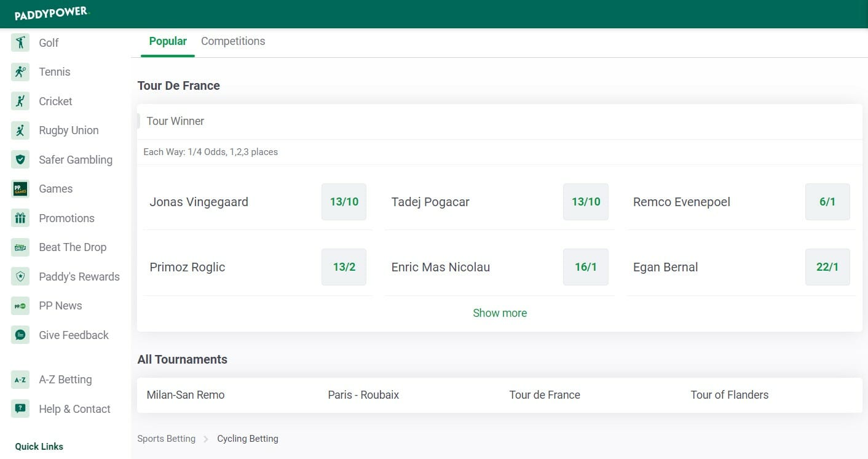The image size is (868, 459).
Task: Click the Cycling Betting breadcrumb
Action: [x=248, y=439]
